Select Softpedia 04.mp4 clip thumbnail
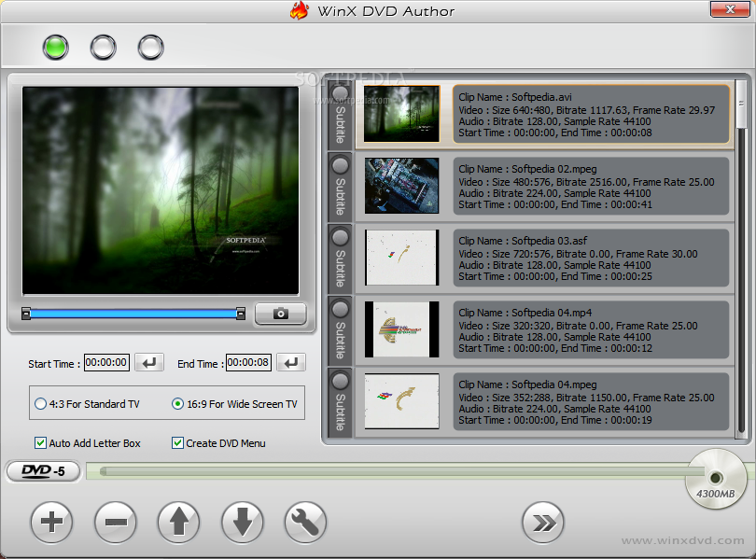Image resolution: width=756 pixels, height=559 pixels. coord(401,329)
